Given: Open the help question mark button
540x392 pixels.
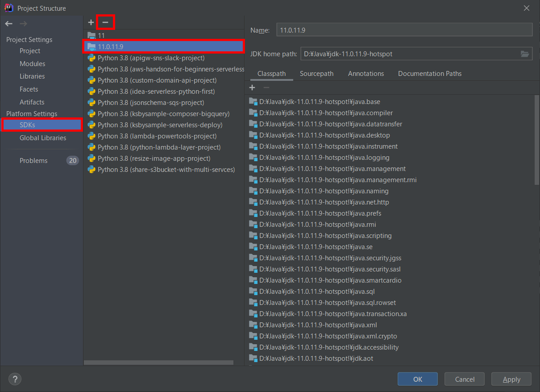Looking at the screenshot, I should coord(15,379).
